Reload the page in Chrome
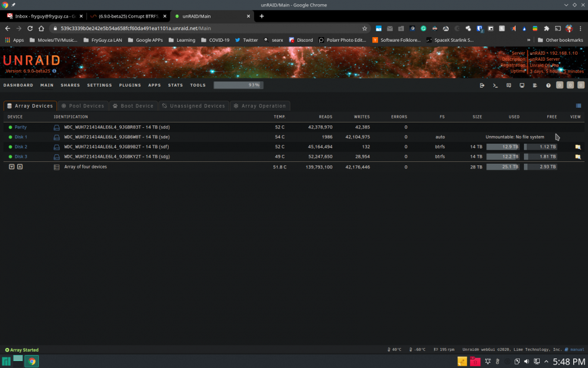 [30, 28]
